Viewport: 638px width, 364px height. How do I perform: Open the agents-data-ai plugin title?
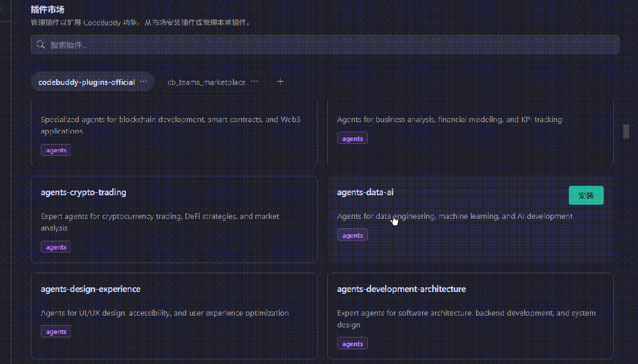point(365,192)
